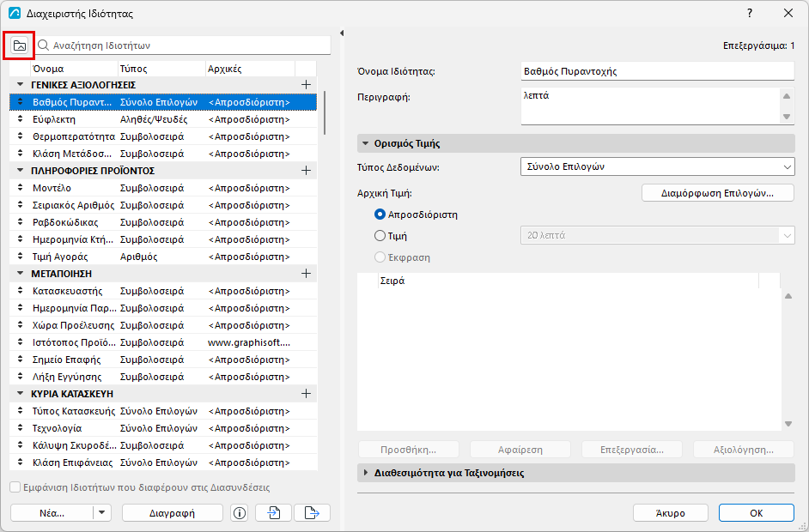This screenshot has width=809, height=532.
Task: Click the property list vertical scrollbar
Action: [x=325, y=113]
